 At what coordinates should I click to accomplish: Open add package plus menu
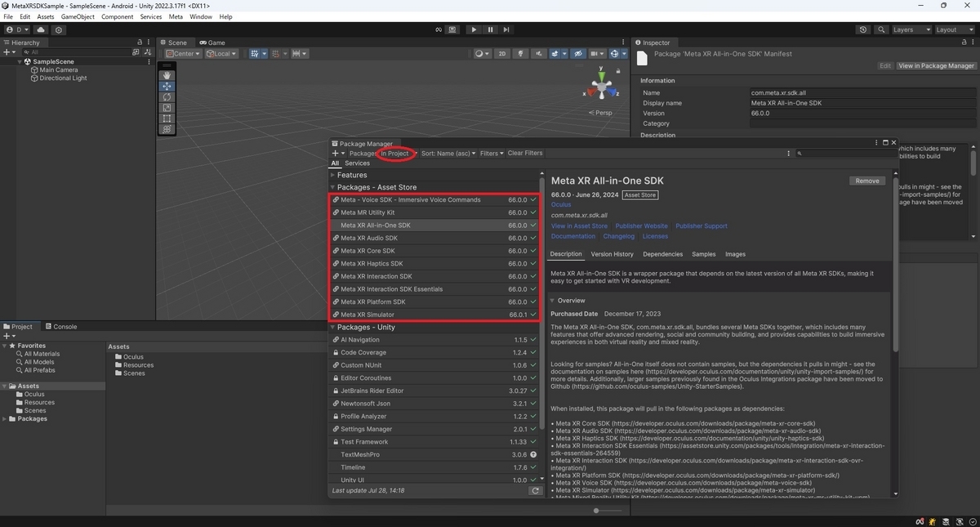click(337, 154)
